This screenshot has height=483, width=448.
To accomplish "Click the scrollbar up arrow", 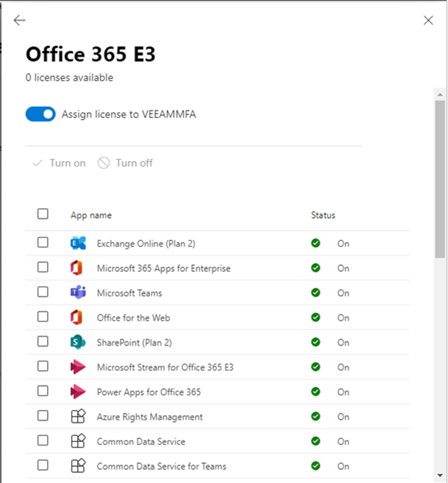I will coord(440,94).
